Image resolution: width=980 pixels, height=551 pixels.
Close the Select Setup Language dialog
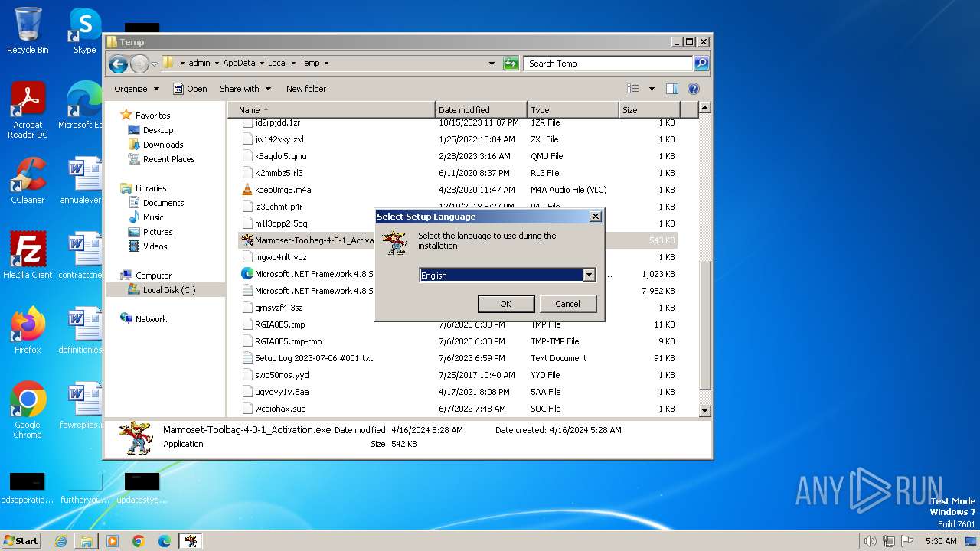[x=595, y=217]
